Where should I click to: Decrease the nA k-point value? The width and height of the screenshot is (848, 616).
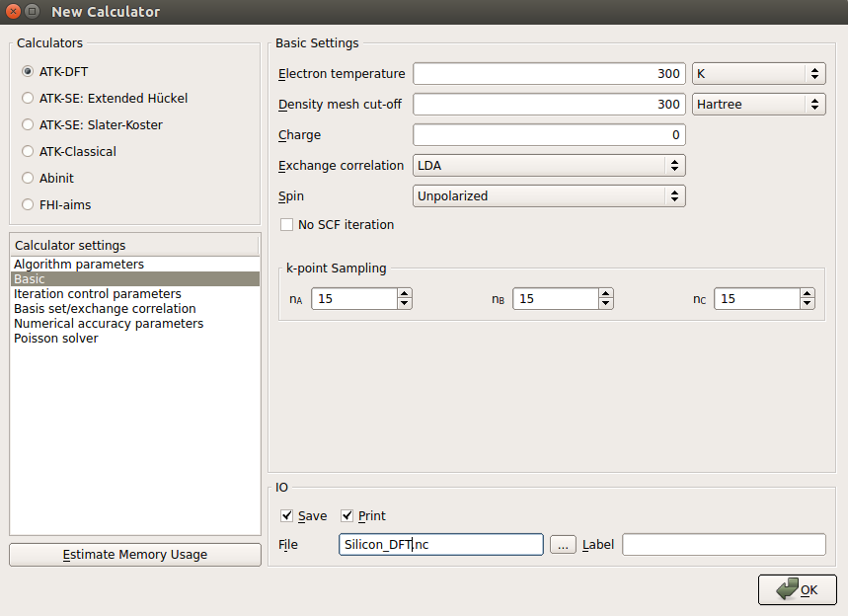(405, 304)
